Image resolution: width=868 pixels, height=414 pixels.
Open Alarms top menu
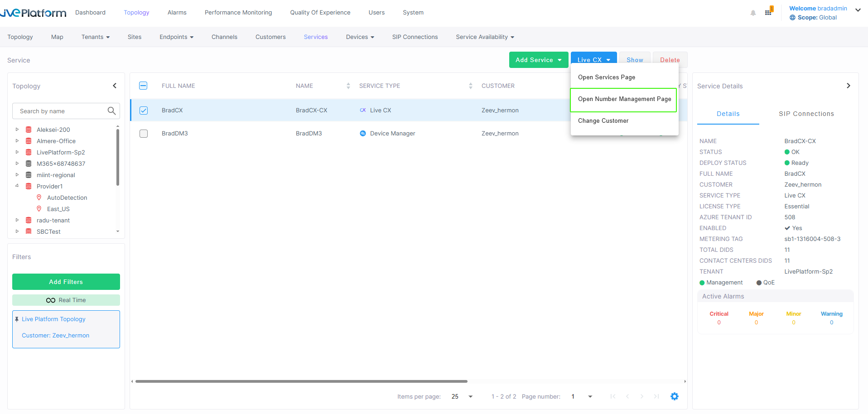point(177,13)
